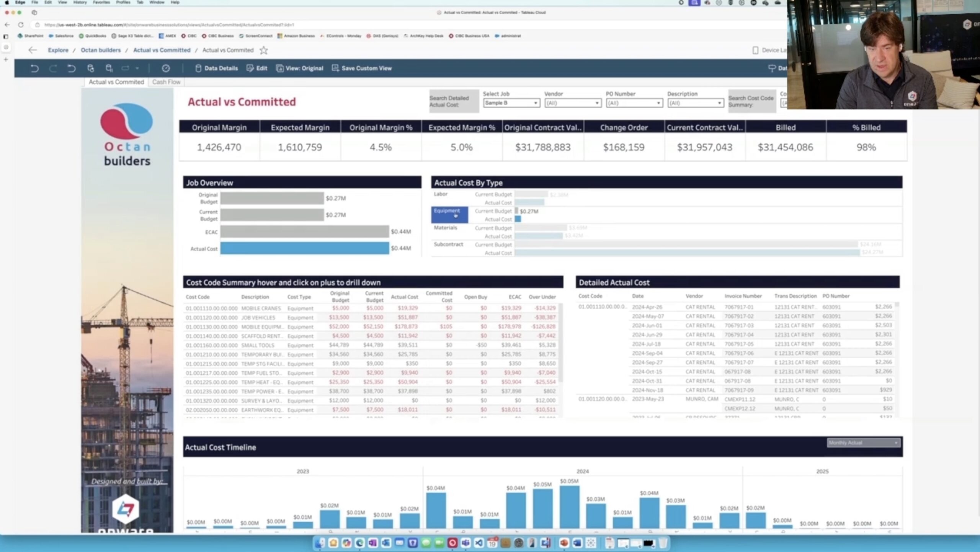Click the Pause auto updates icon
Viewport: 980px width, 552px height.
pos(109,68)
